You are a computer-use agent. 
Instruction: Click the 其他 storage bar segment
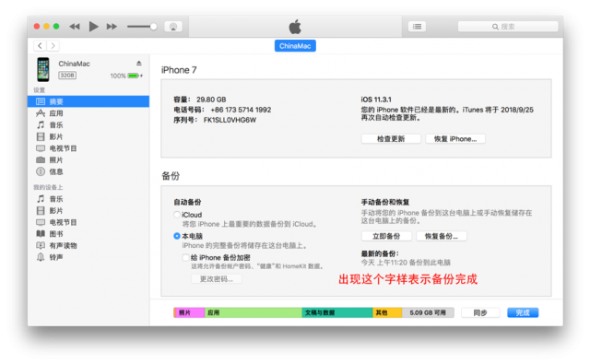click(387, 312)
